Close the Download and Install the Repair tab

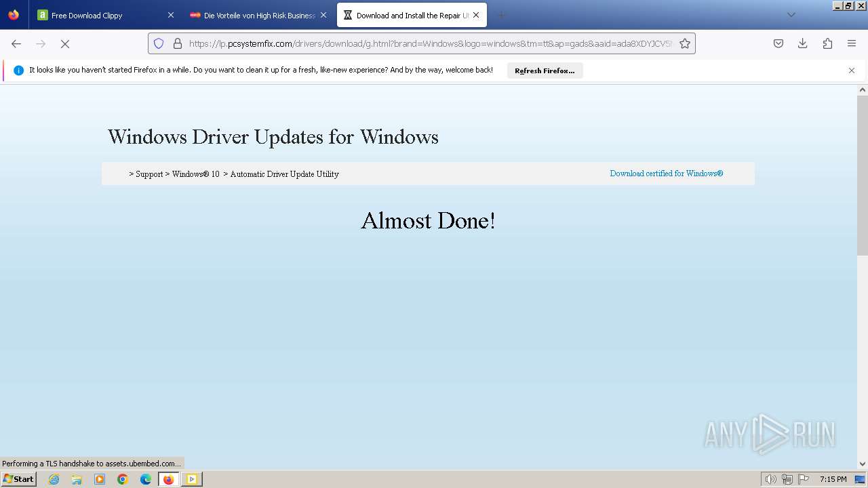(476, 15)
